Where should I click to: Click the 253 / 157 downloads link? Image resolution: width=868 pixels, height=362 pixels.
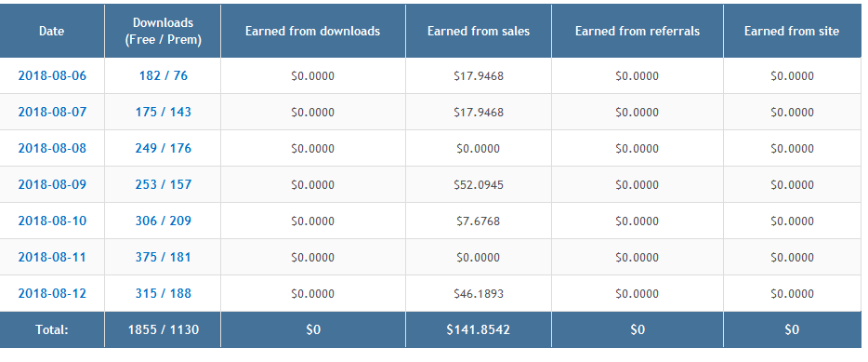[x=164, y=184]
